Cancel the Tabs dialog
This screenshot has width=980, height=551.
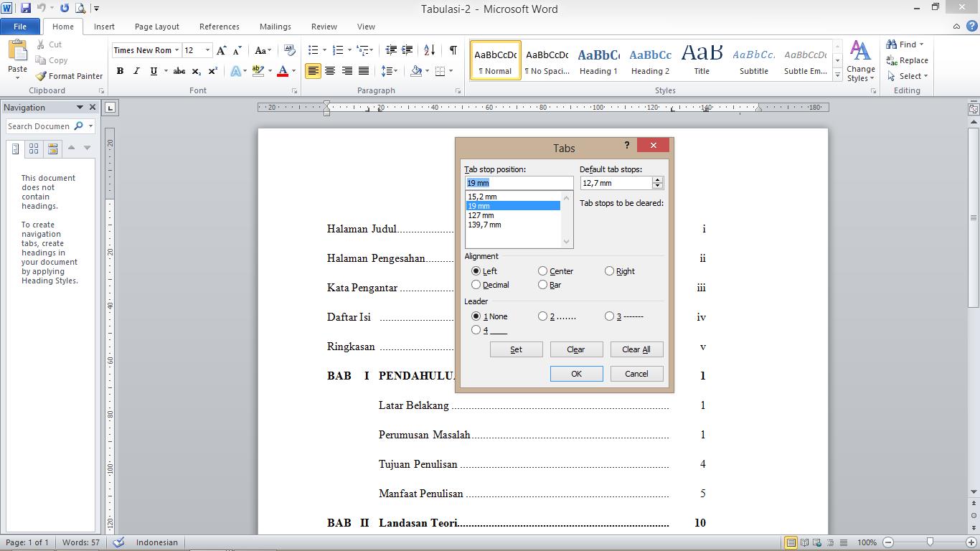click(x=636, y=374)
